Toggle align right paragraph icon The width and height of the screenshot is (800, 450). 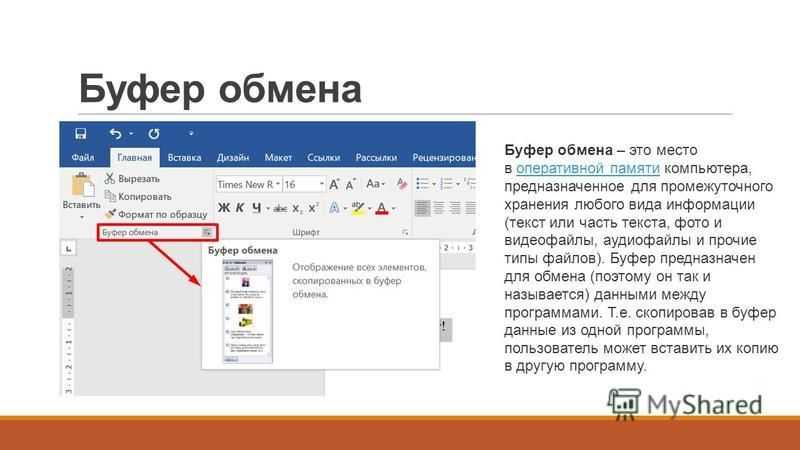pyautogui.click(x=455, y=208)
